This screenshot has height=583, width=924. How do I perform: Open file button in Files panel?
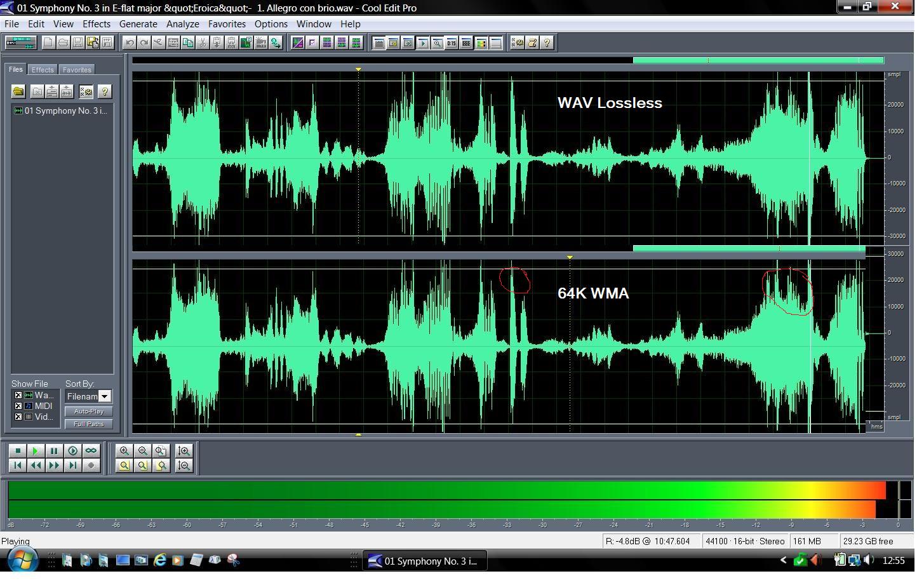pyautogui.click(x=18, y=92)
